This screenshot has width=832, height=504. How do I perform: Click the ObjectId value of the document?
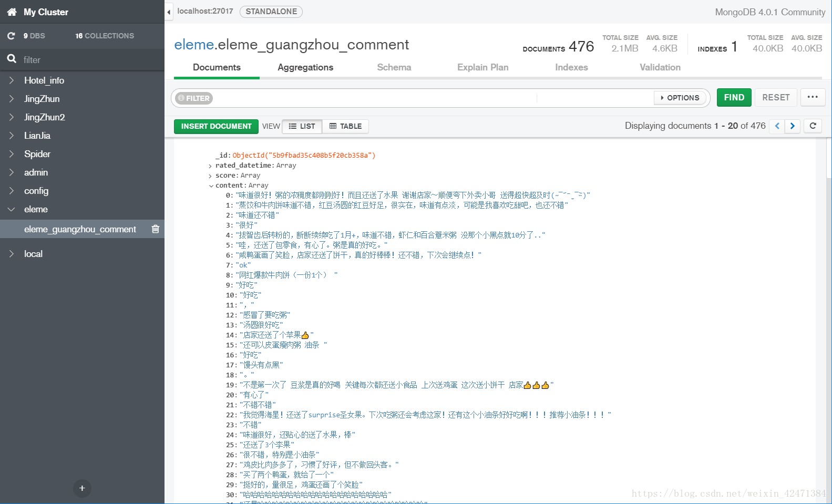coord(304,155)
